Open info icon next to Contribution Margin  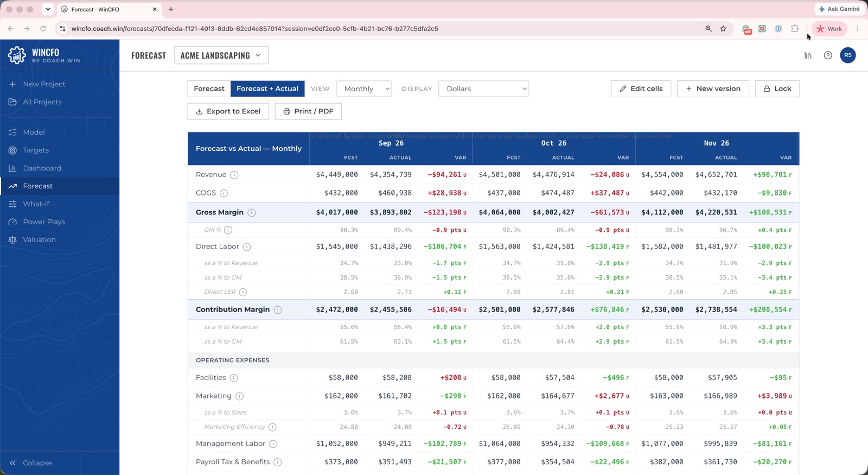(278, 310)
